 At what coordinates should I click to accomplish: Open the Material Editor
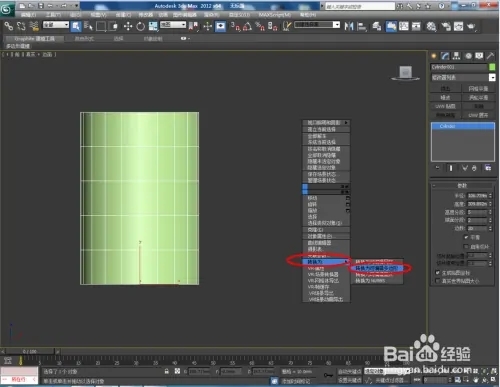[x=431, y=26]
